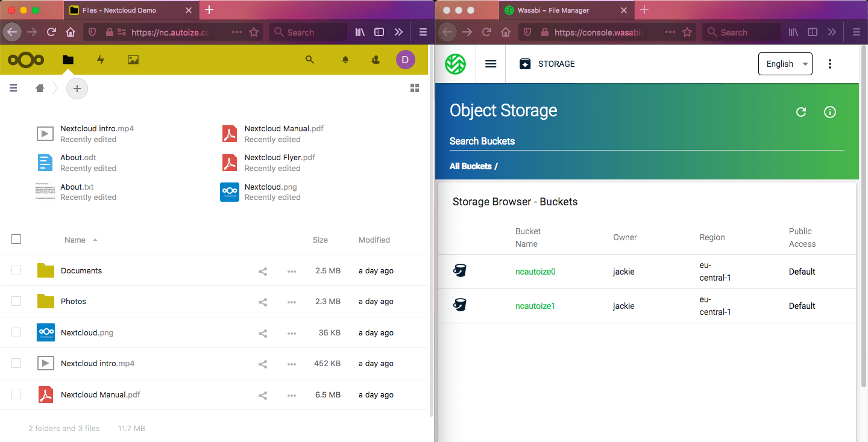This screenshot has height=442, width=868.
Task: Toggle the Nextcloud files navigation hamburger
Action: coord(13,89)
